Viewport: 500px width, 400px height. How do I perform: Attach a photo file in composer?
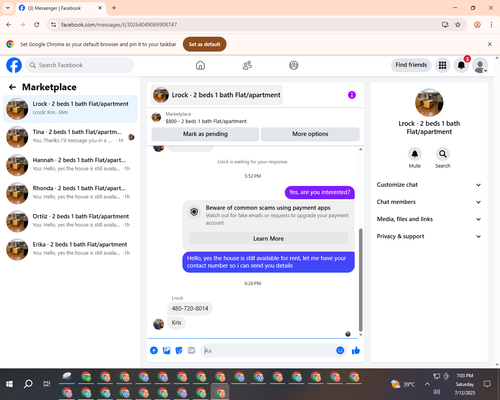click(166, 350)
